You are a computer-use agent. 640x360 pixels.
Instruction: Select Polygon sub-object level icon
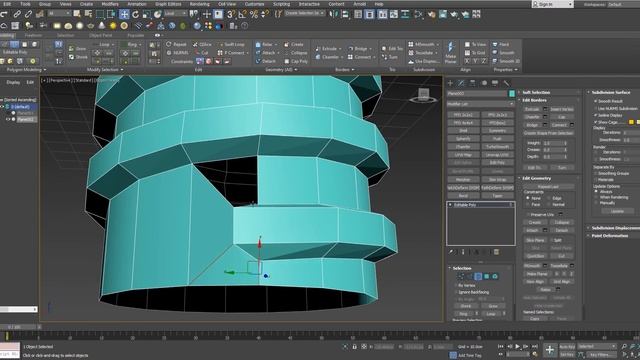pyautogui.click(x=487, y=277)
